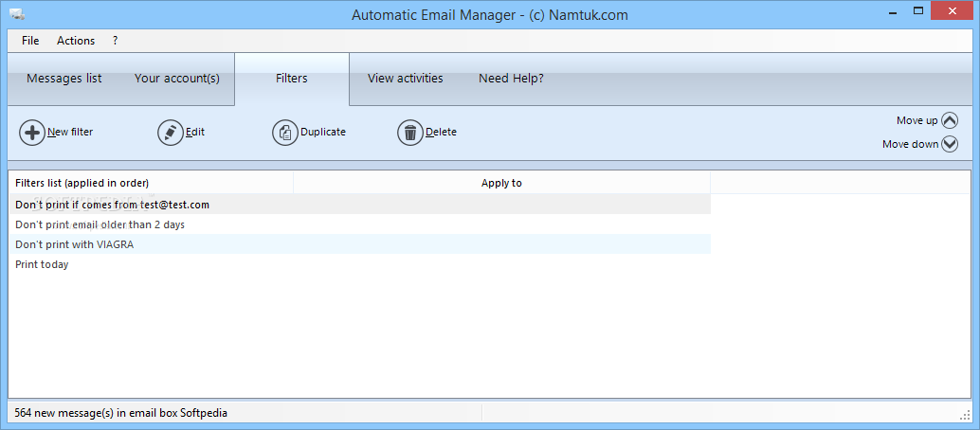Click the Move down arrow icon
The height and width of the screenshot is (430, 980).
pos(950,144)
